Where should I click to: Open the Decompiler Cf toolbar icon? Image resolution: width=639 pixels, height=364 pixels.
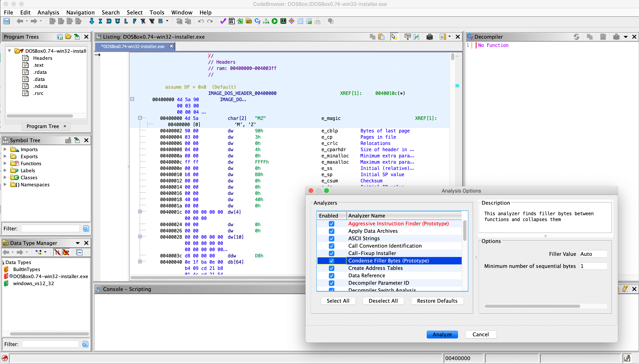tap(258, 21)
